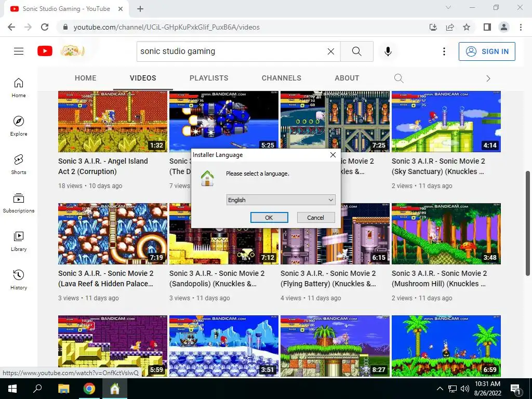
Task: Click the SIGN IN button
Action: 487,51
